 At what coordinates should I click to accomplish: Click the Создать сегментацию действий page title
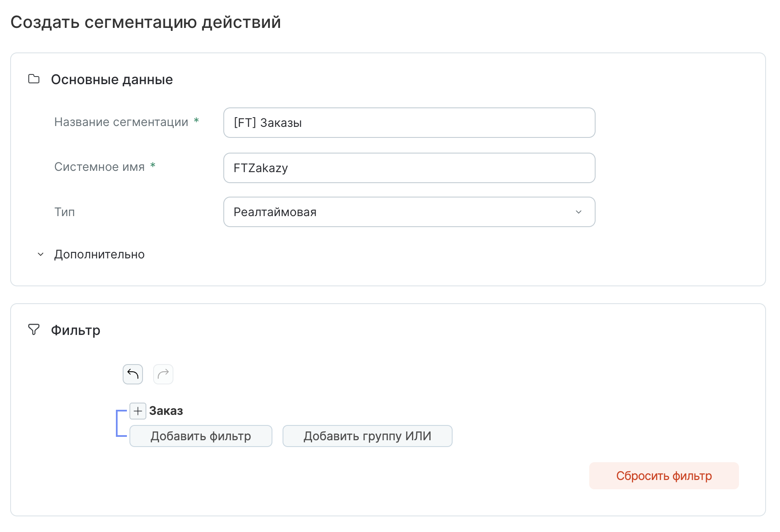coord(146,22)
